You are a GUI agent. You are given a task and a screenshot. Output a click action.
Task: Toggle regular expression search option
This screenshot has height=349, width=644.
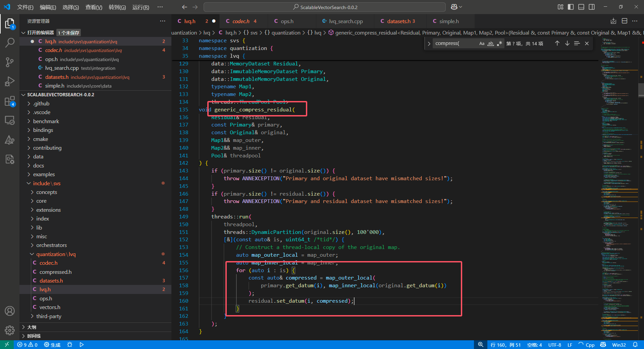click(499, 44)
